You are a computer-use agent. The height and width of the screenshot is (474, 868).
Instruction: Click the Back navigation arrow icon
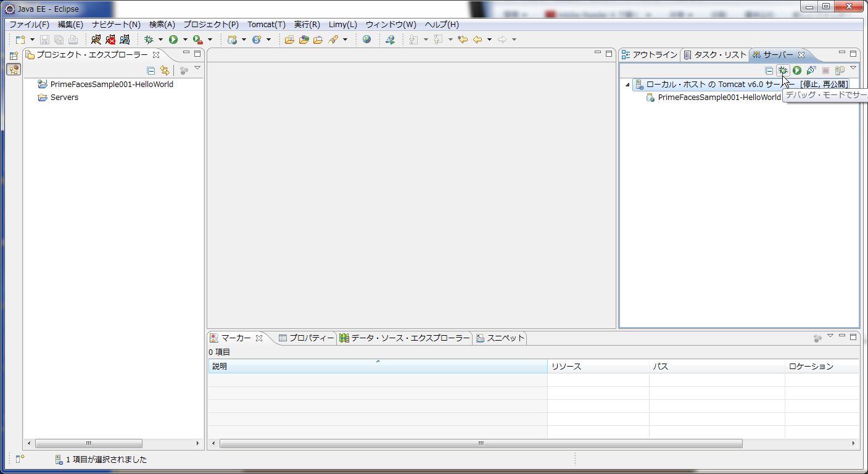477,39
